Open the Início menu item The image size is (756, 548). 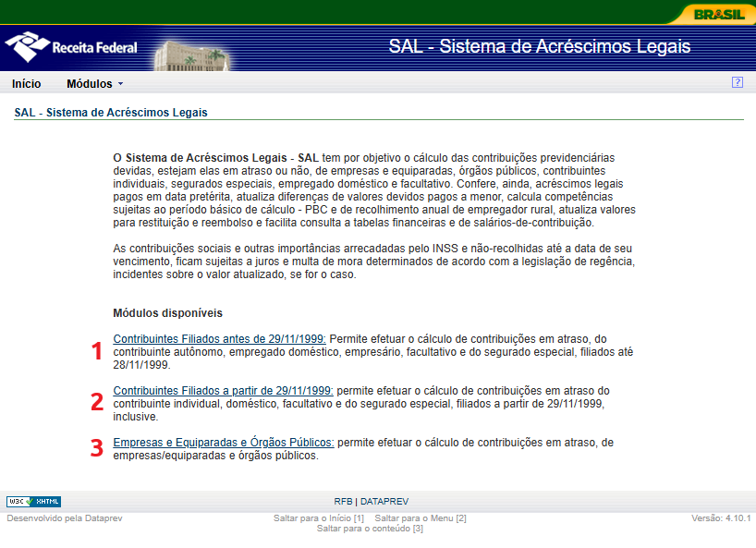26,83
